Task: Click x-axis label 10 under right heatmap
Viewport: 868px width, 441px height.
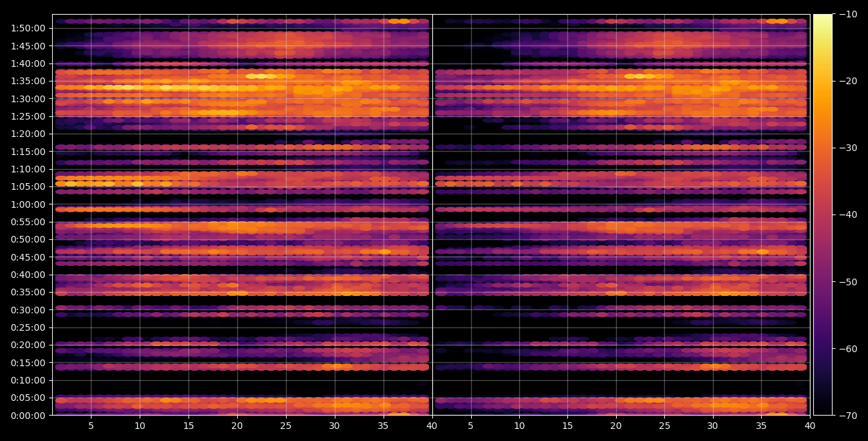Action: click(x=519, y=426)
